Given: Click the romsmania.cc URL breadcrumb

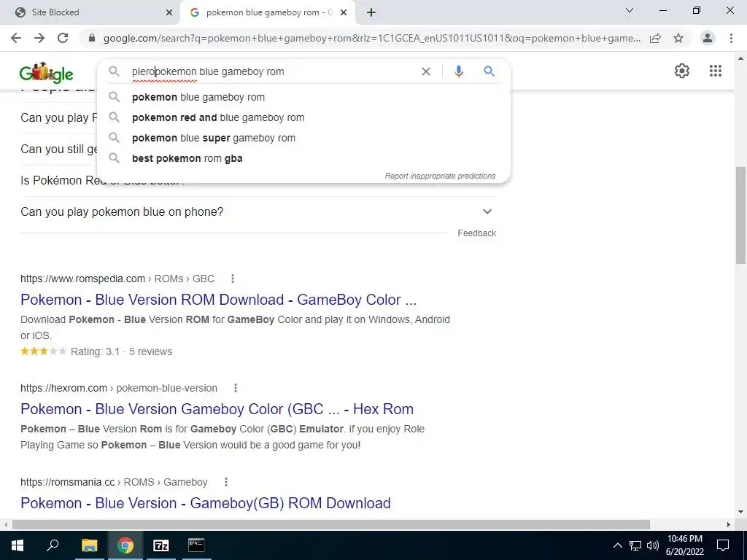Looking at the screenshot, I should 114,482.
